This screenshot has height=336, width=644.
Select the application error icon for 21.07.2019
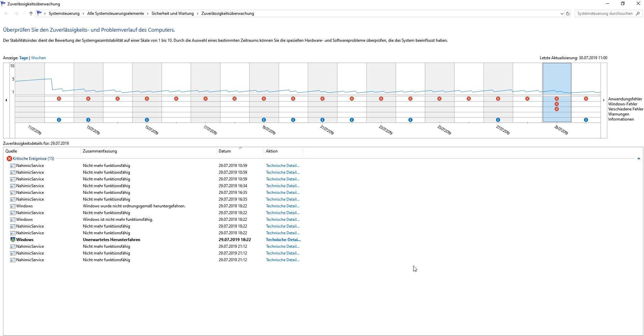[323, 99]
